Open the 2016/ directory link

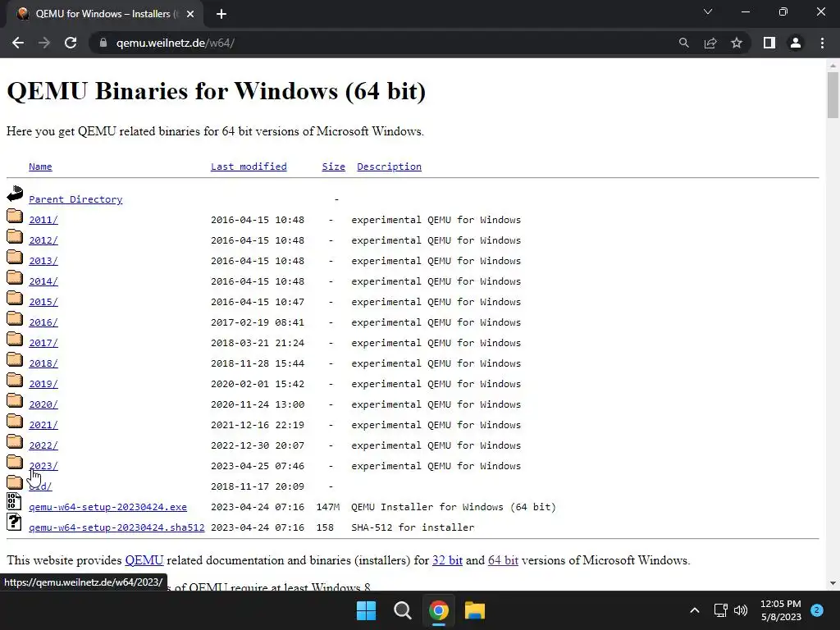(x=43, y=322)
